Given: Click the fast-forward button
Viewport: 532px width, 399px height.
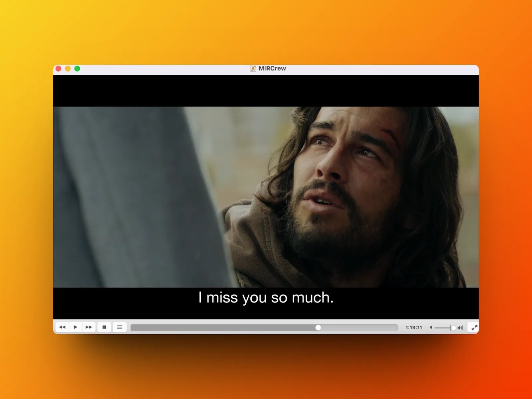Looking at the screenshot, I should [89, 327].
